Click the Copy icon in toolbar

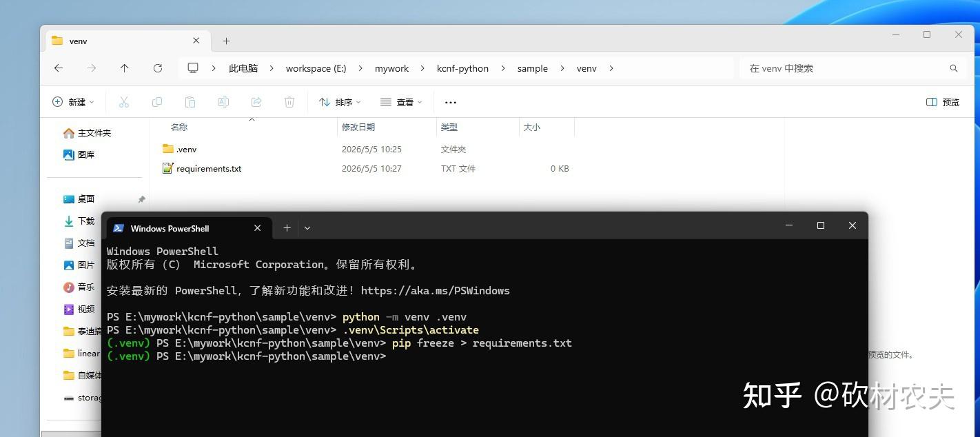[x=157, y=102]
